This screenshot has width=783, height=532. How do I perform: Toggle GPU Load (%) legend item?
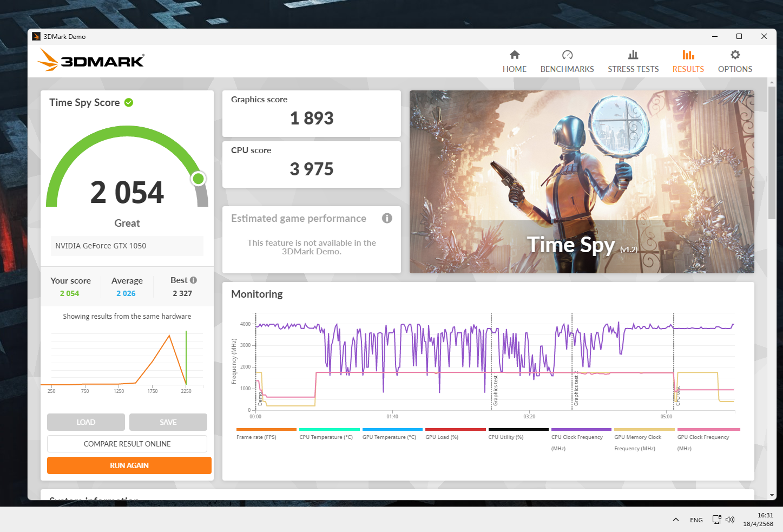click(456, 435)
